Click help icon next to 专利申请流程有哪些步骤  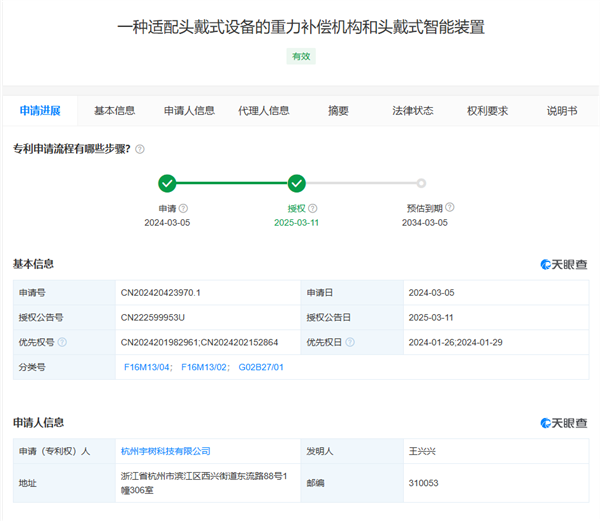tap(140, 149)
